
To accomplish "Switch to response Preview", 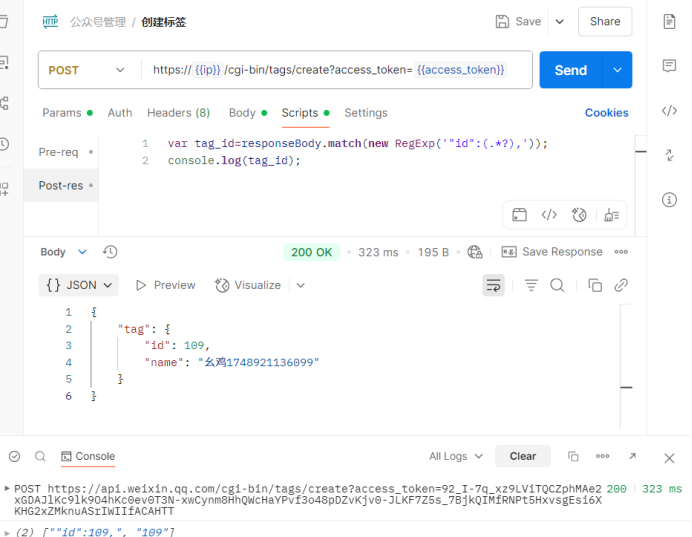I will pos(165,285).
